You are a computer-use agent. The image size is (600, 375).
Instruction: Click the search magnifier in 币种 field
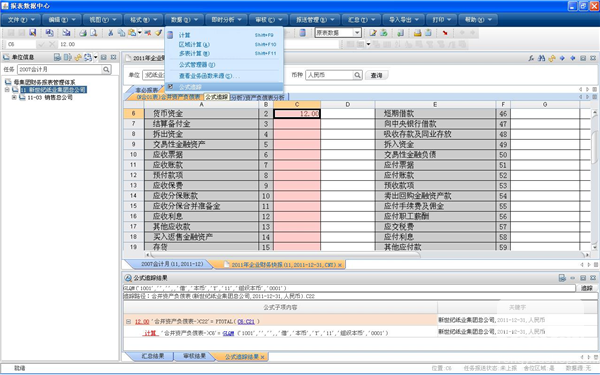pos(357,75)
